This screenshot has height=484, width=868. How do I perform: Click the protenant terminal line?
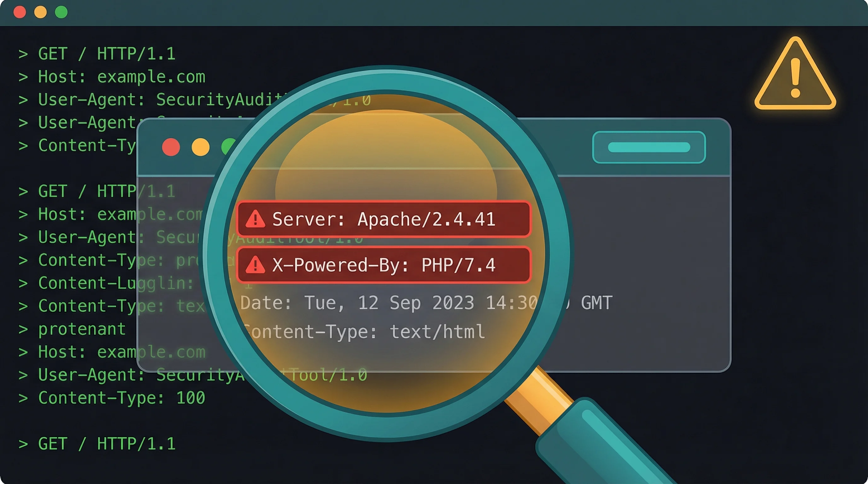pyautogui.click(x=72, y=329)
